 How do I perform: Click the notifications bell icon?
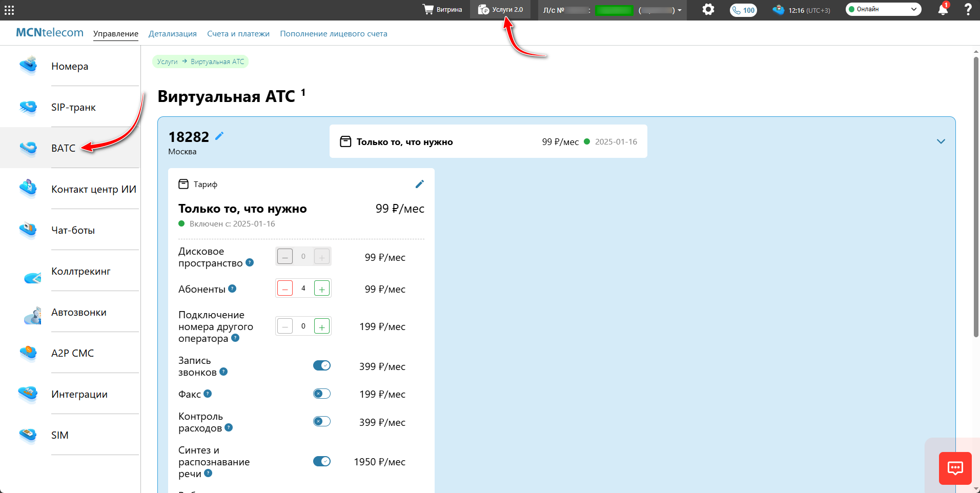[943, 10]
